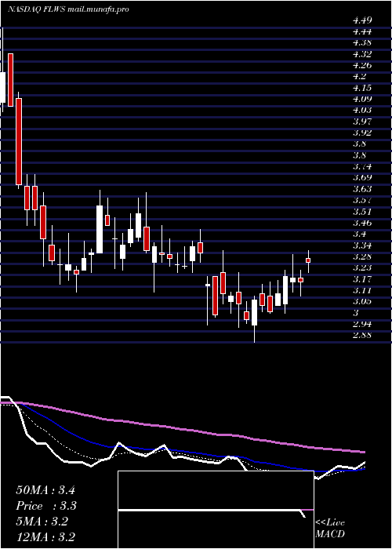392x549 pixels.
Task: Click the 4.26 price axis label
Action: (362, 65)
